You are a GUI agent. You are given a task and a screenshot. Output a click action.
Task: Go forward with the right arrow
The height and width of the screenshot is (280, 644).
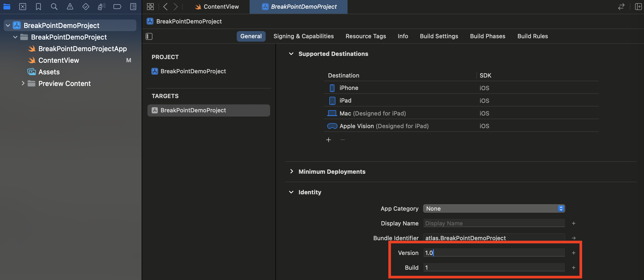(176, 7)
